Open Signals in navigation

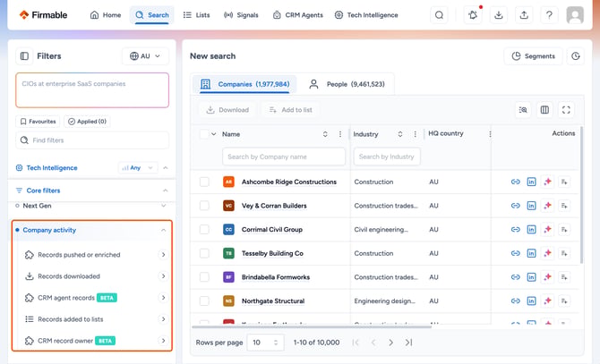[x=241, y=15]
